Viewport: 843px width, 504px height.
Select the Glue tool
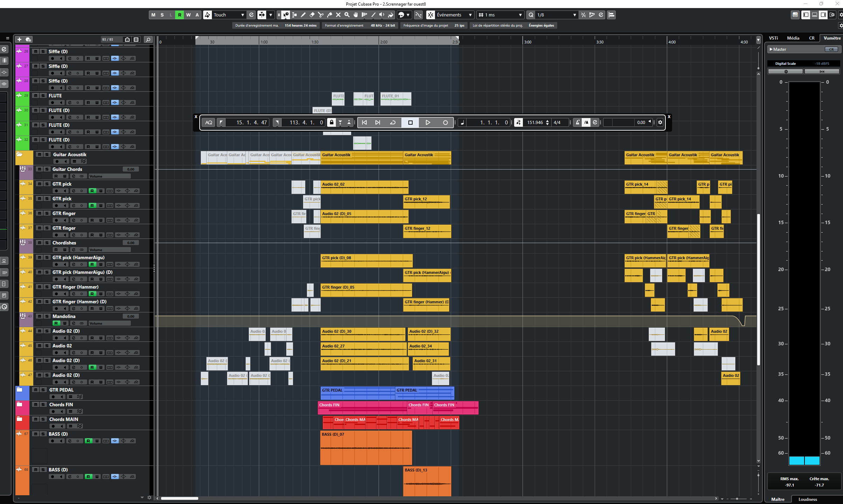(x=330, y=15)
